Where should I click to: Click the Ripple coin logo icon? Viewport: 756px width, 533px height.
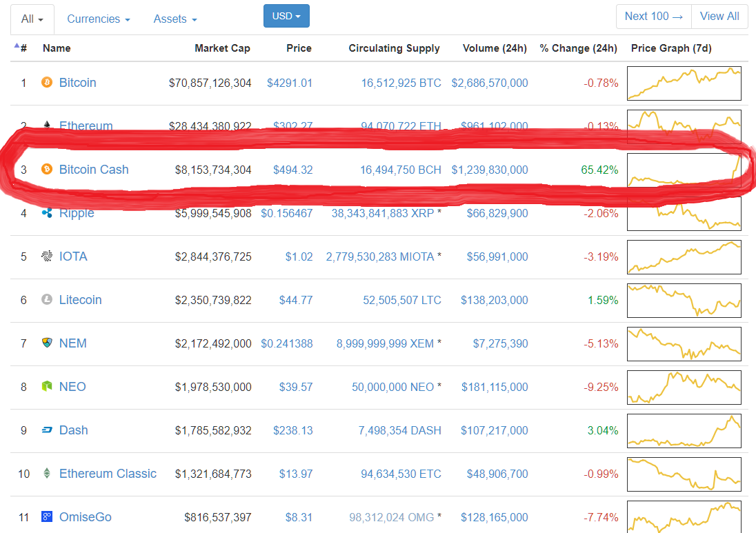[46, 213]
